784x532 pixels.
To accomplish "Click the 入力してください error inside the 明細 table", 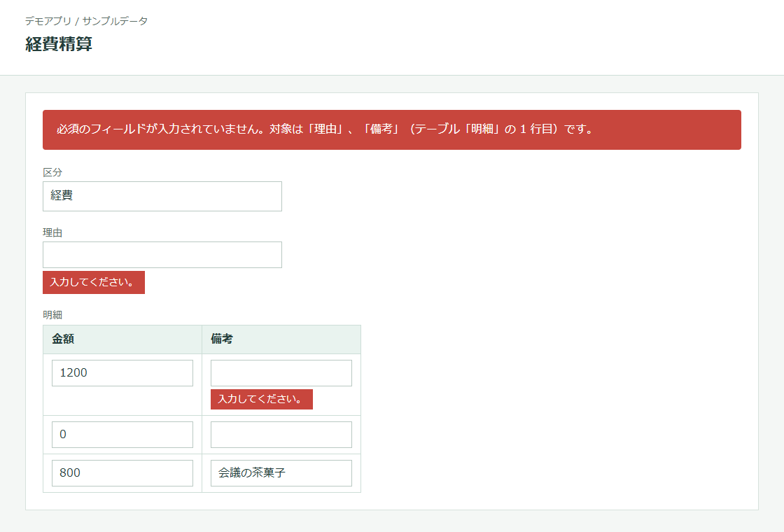I will point(262,399).
